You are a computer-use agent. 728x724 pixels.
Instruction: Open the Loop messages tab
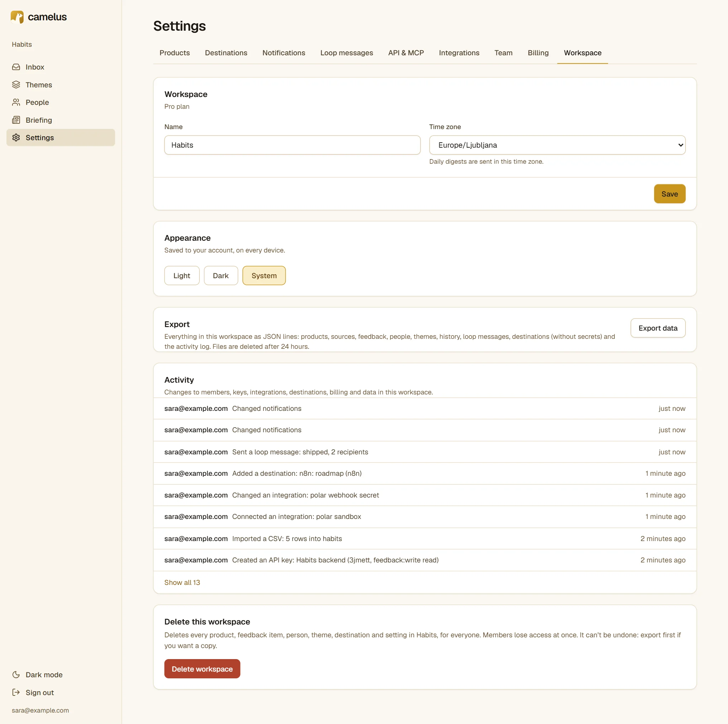(347, 53)
